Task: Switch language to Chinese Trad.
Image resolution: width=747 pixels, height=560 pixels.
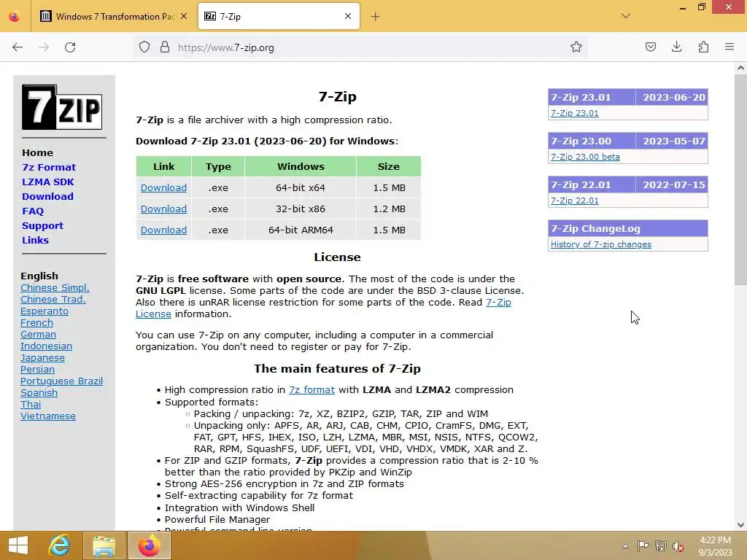Action: (x=53, y=299)
